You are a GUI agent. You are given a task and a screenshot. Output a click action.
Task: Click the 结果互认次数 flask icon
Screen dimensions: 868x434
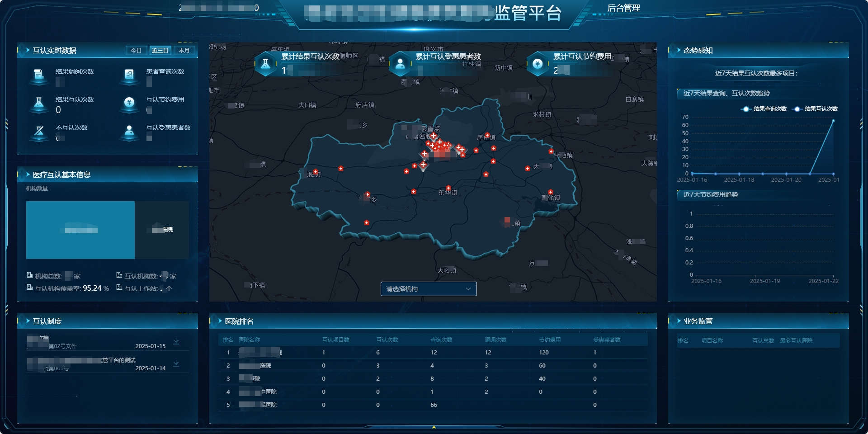39,104
